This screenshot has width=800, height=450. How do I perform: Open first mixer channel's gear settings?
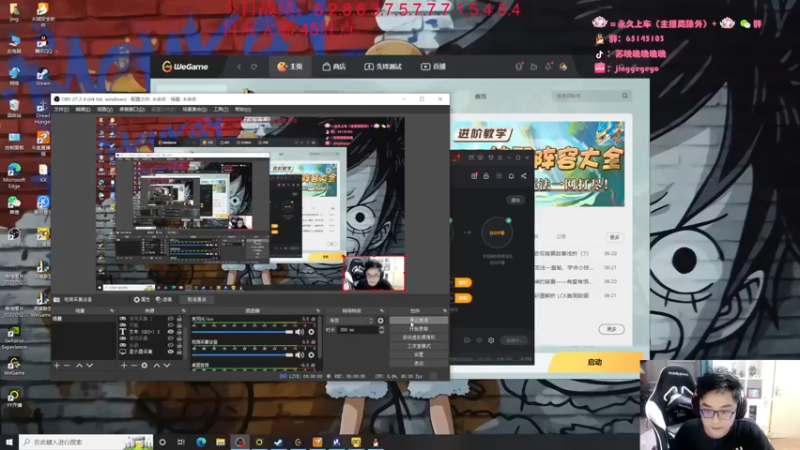311,332
